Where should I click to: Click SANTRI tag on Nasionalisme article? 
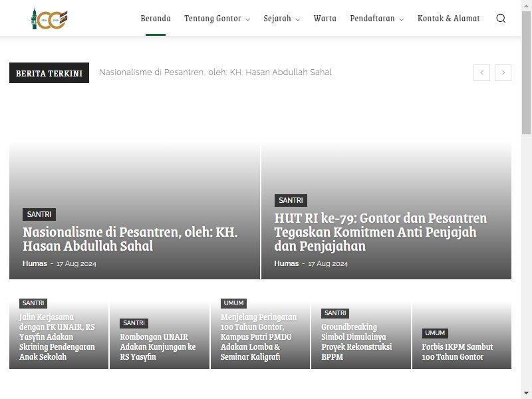[39, 214]
